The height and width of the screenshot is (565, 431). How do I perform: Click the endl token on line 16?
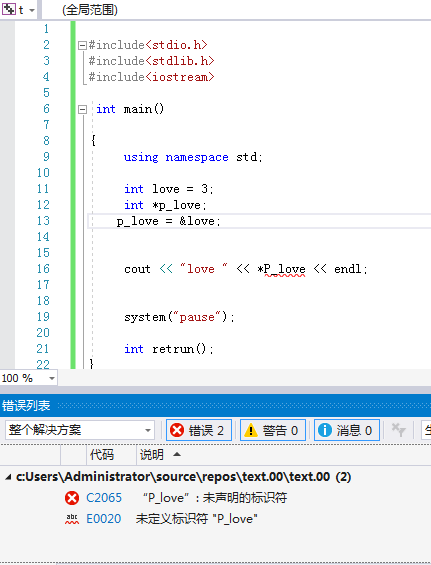pos(348,269)
